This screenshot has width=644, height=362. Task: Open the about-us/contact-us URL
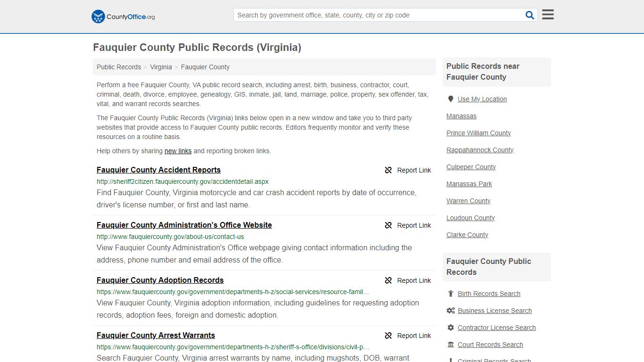pos(170,237)
